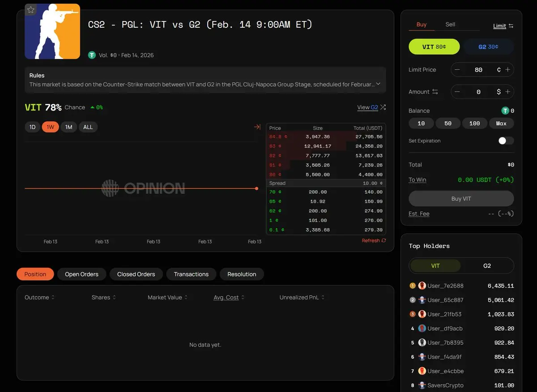
Task: Decrease limit price with minus
Action: tap(457, 70)
